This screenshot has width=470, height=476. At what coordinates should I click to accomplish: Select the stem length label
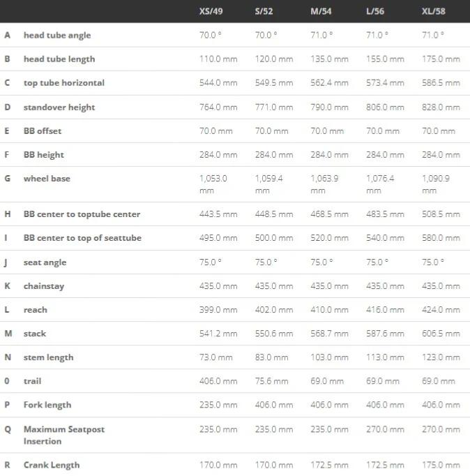[x=49, y=357]
